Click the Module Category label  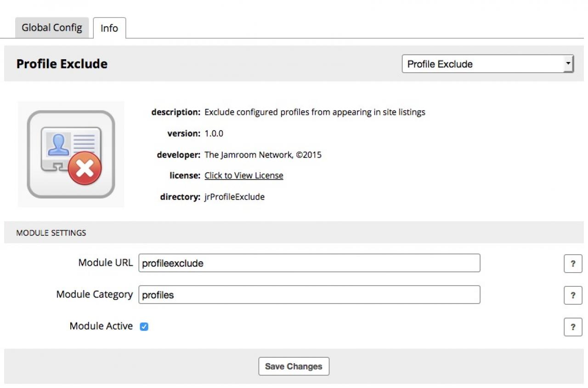94,294
